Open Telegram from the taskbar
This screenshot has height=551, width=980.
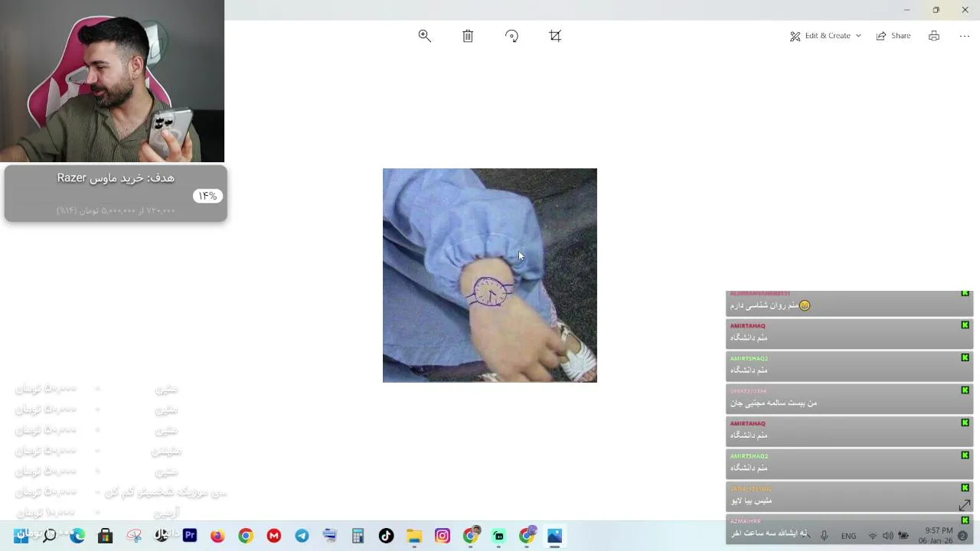(302, 536)
